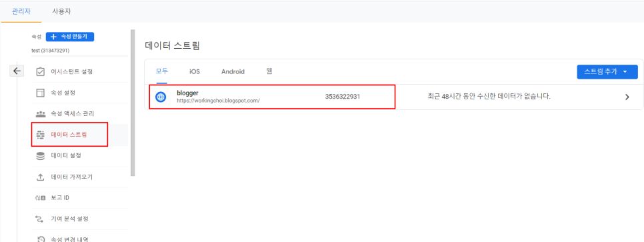Switch to the 사용자 top tab
This screenshot has width=644, height=242.
click(x=61, y=11)
